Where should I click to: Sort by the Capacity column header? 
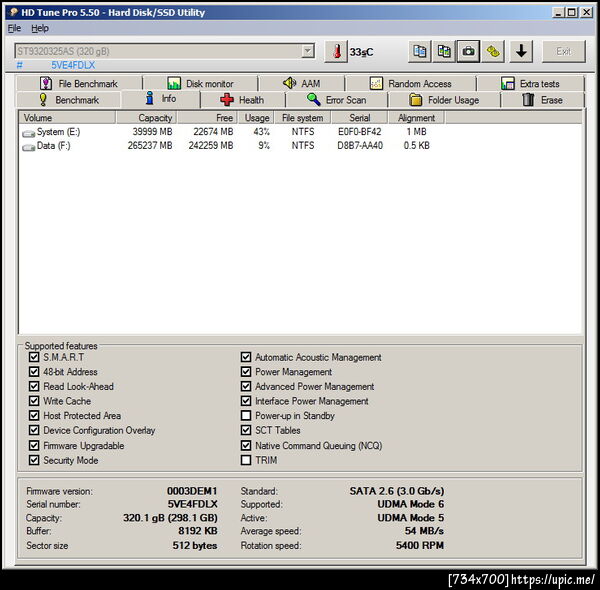tap(146, 118)
